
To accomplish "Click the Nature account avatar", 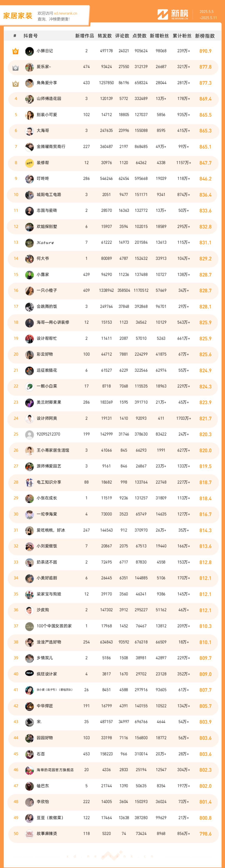I will pyautogui.click(x=30, y=243).
